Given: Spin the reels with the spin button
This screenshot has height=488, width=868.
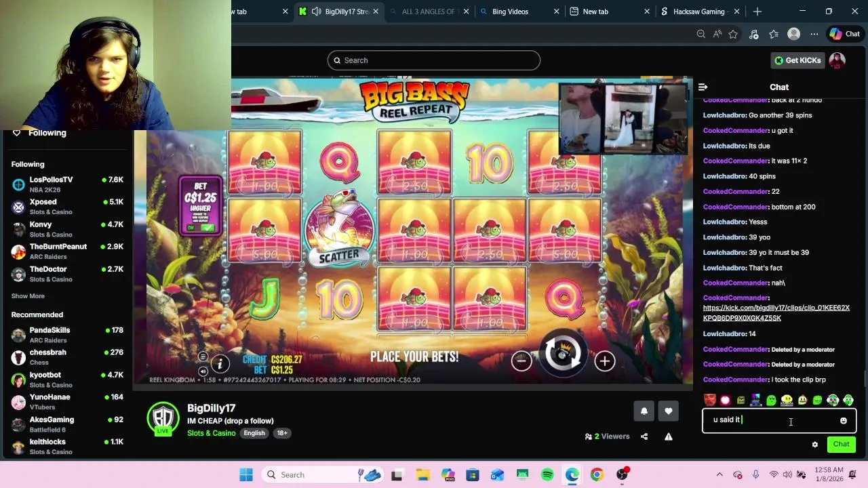Looking at the screenshot, I should coord(563,353).
